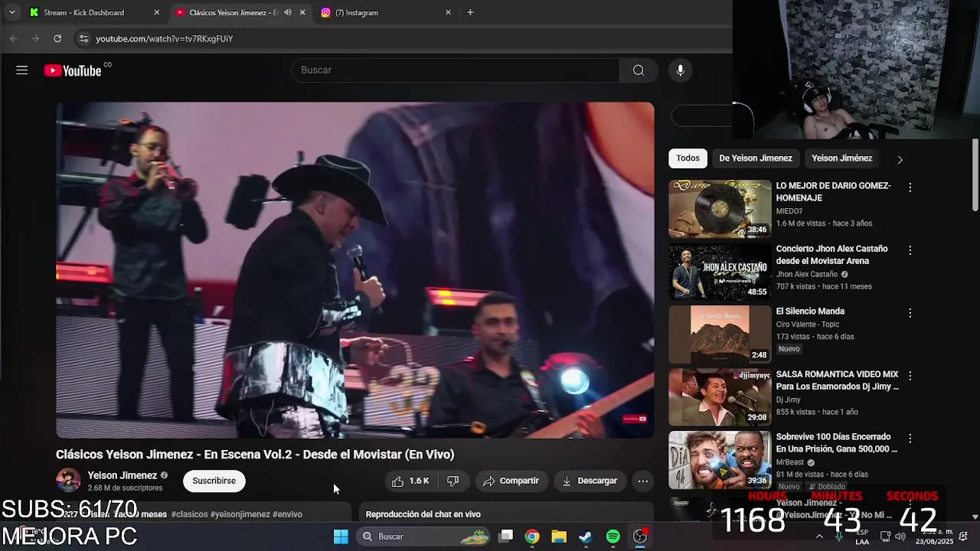
Task: Click the youtube.com address bar URL
Action: tap(164, 38)
